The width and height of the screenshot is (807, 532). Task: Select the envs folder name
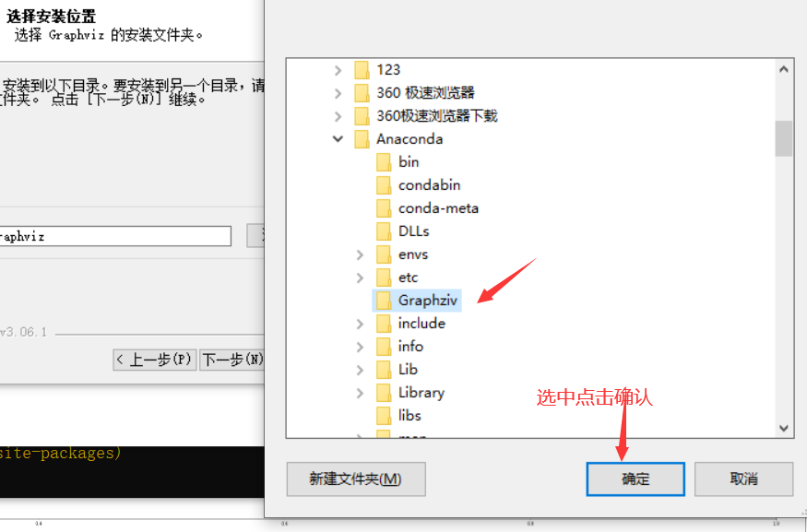(x=413, y=254)
